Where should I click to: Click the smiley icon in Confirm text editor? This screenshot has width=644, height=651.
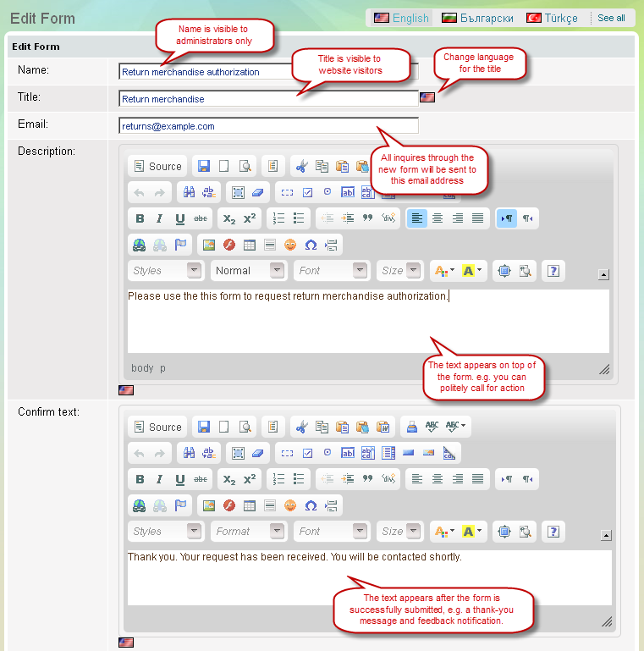pyautogui.click(x=290, y=506)
